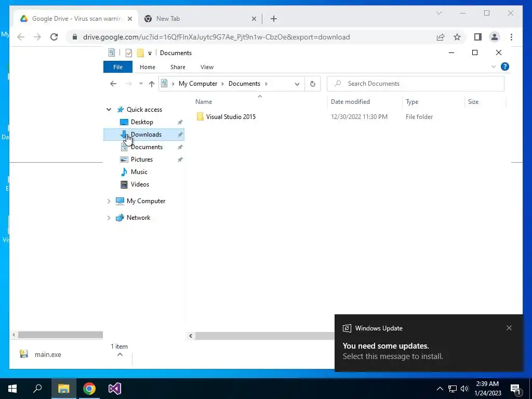Screen dimensions: 532x399
Task: Open Explorer help with question mark icon
Action: [505, 67]
